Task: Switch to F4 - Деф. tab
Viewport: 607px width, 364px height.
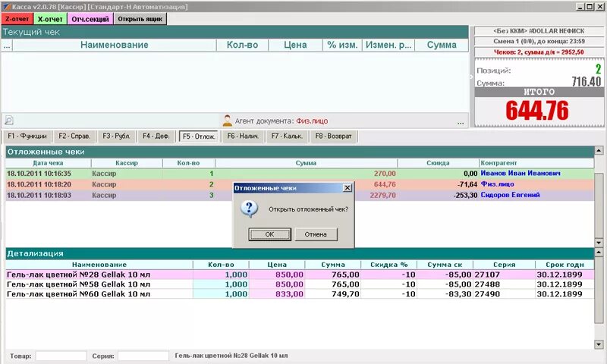Action: tap(156, 136)
